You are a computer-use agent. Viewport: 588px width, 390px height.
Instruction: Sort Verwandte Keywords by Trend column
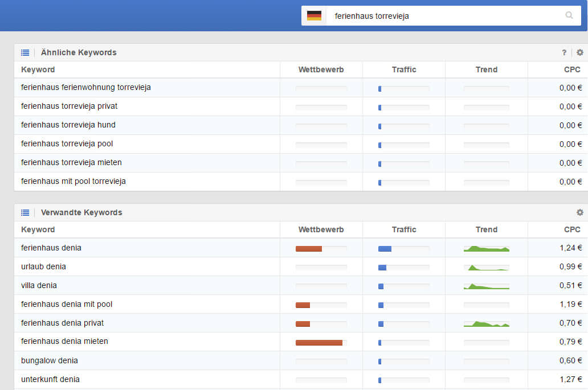(x=487, y=229)
